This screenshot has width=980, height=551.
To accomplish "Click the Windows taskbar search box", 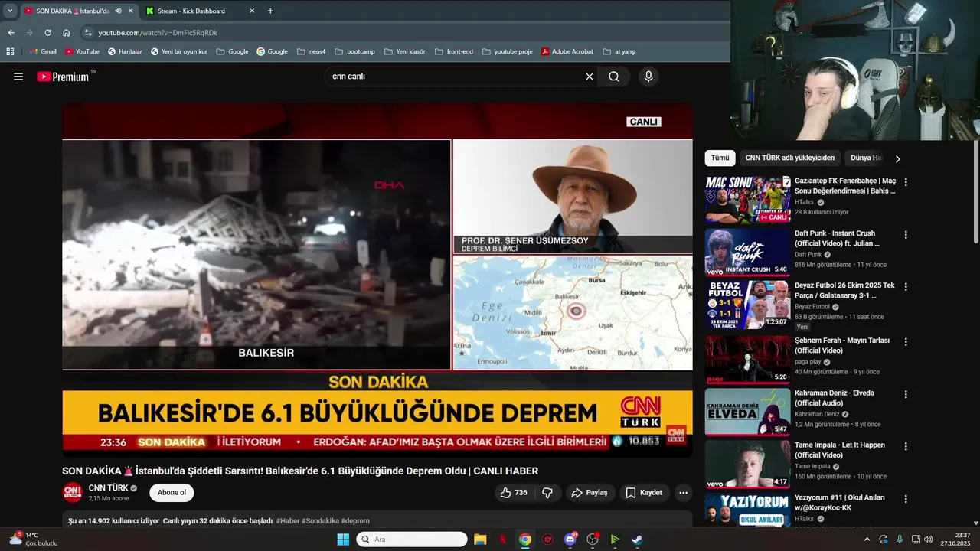I will [x=412, y=540].
